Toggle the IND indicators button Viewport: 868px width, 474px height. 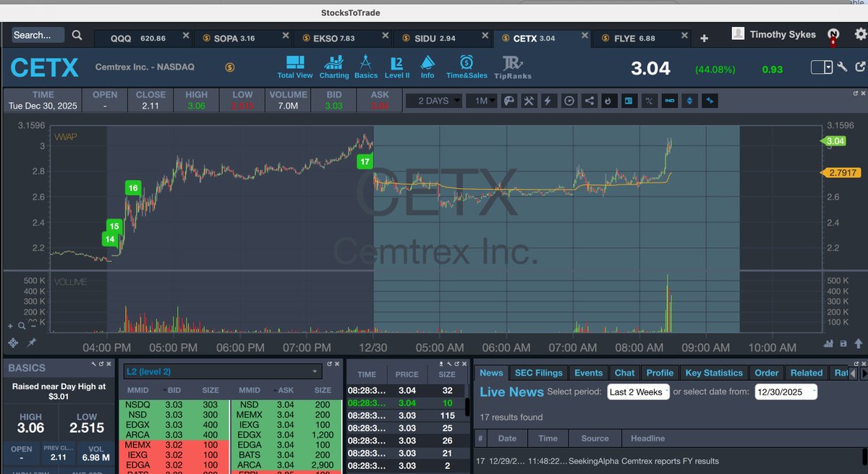tap(669, 101)
